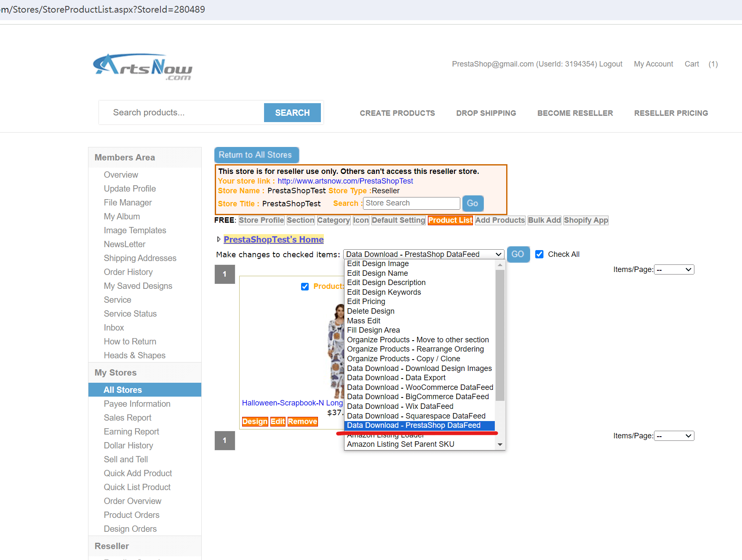This screenshot has height=560, width=742.
Task: Pick Data Download - Squarespace DataFeed
Action: pyautogui.click(x=419, y=416)
